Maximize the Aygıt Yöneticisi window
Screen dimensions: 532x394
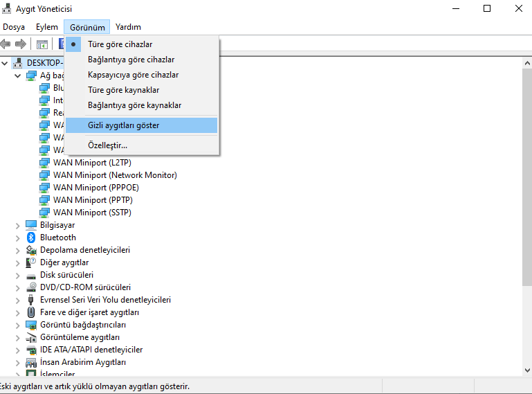(x=487, y=8)
